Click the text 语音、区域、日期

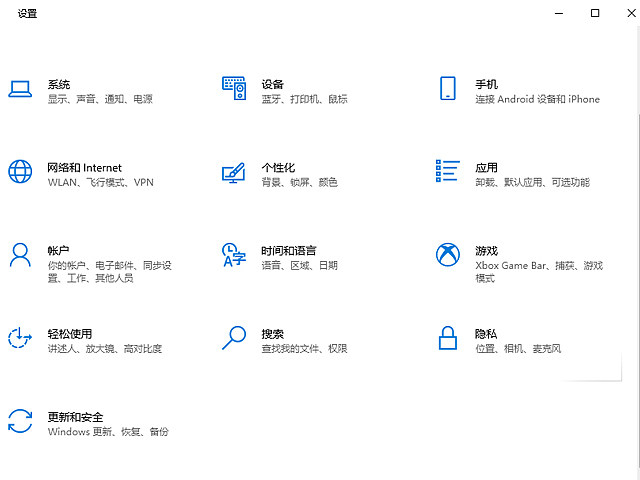tap(300, 266)
